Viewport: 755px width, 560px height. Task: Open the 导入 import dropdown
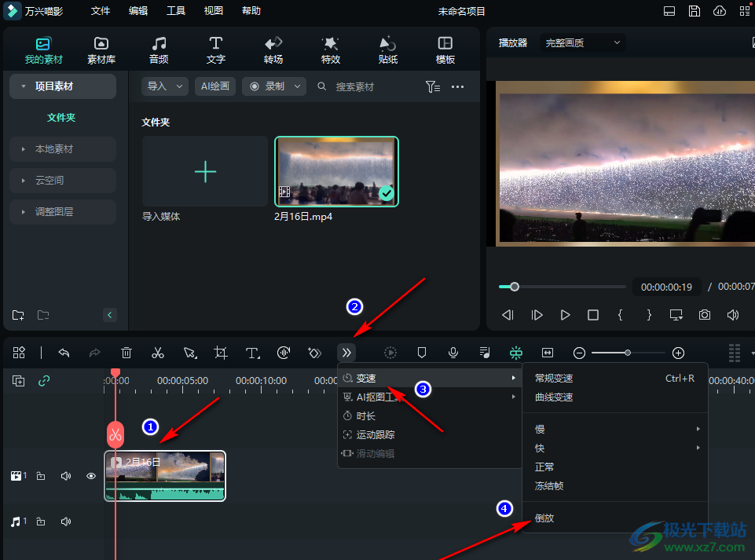coord(164,86)
